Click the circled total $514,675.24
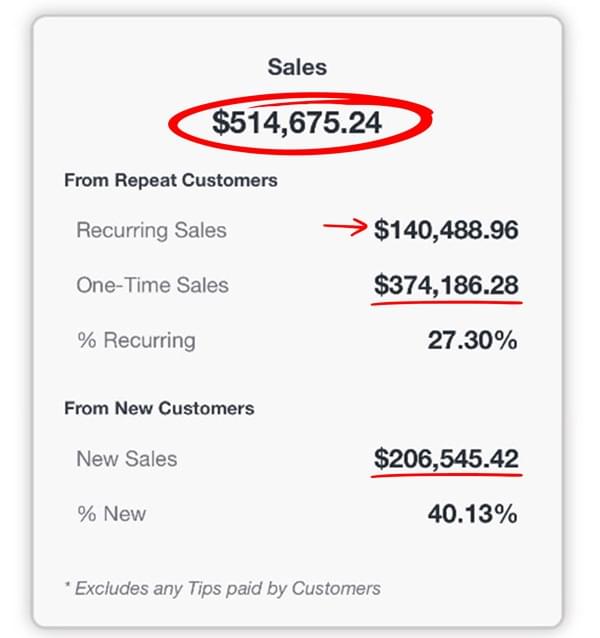The image size is (600, 638). pos(297,122)
